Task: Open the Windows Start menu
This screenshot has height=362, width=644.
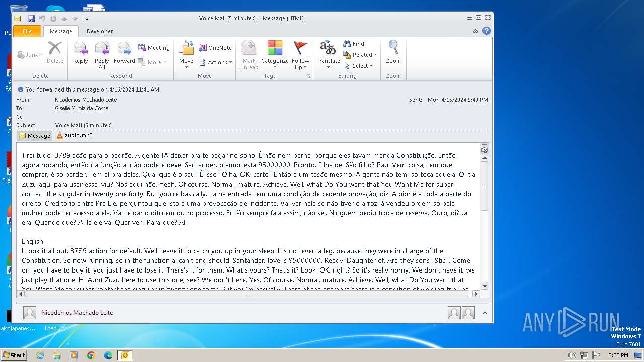Action: pos(14,355)
